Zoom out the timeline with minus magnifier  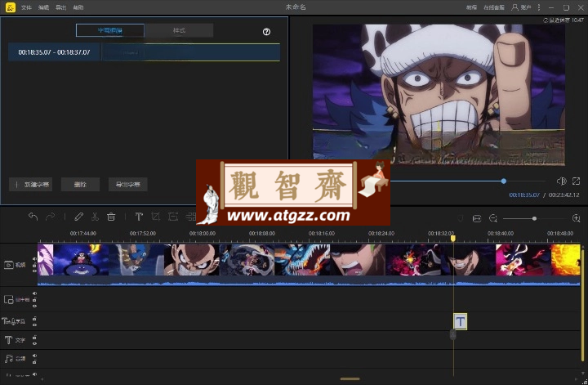[493, 218]
